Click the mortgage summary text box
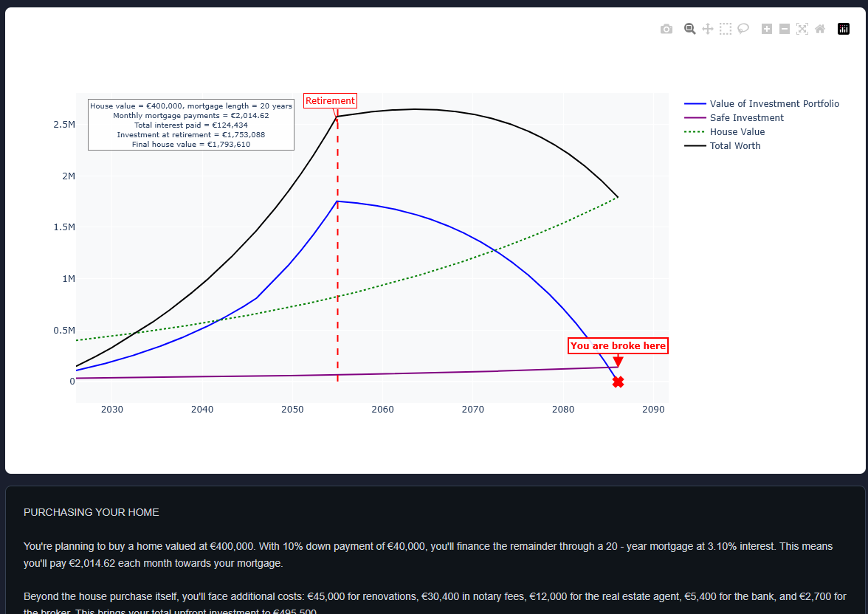The width and height of the screenshot is (868, 614). (190, 125)
